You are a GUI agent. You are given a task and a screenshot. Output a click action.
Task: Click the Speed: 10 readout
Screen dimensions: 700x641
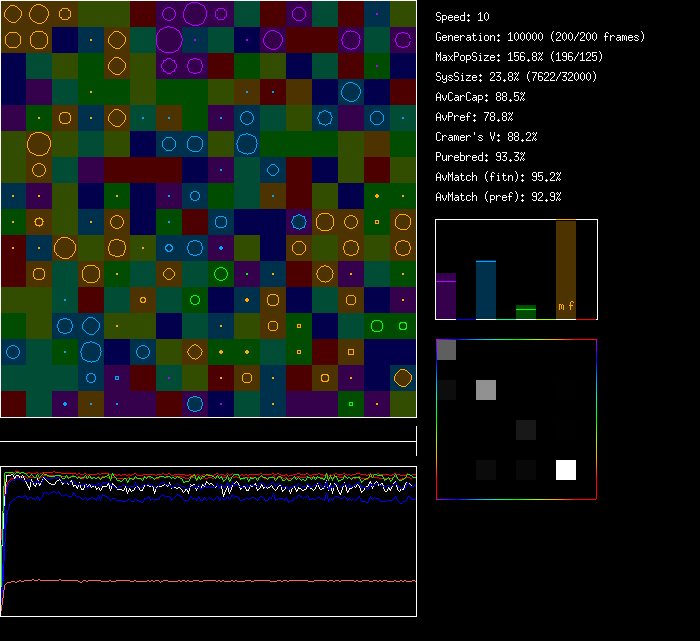coord(463,17)
